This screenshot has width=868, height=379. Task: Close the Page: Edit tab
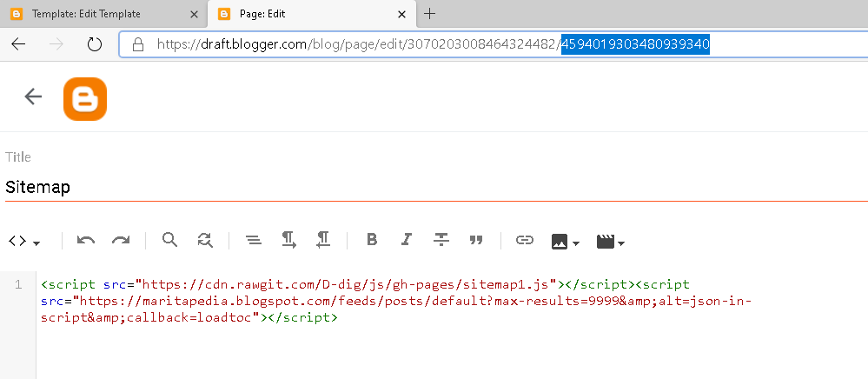pos(402,15)
